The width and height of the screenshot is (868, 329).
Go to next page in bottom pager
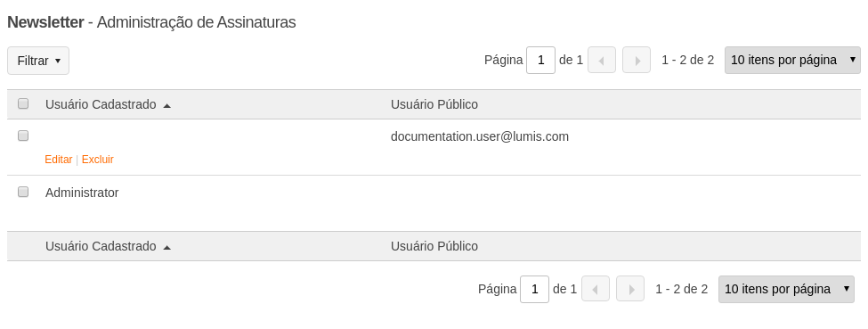(x=630, y=289)
